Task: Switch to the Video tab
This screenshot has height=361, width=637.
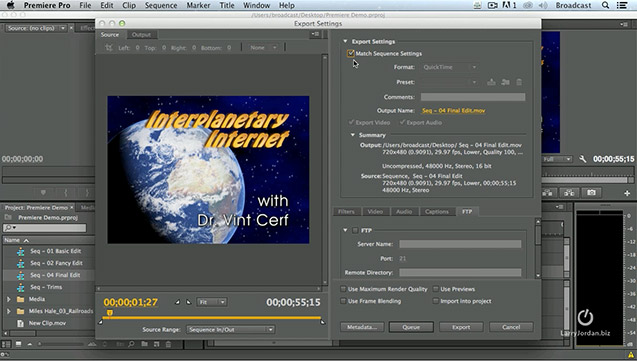Action: coord(375,212)
